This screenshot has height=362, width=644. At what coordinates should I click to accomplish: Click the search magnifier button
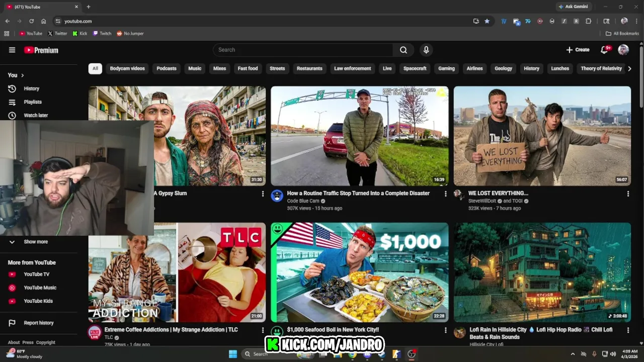(x=404, y=50)
